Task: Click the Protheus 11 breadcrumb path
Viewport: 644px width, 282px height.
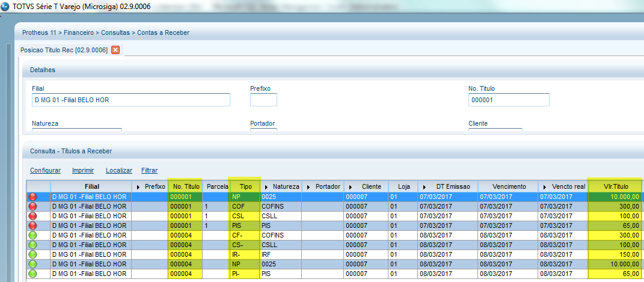Action: tap(106, 32)
